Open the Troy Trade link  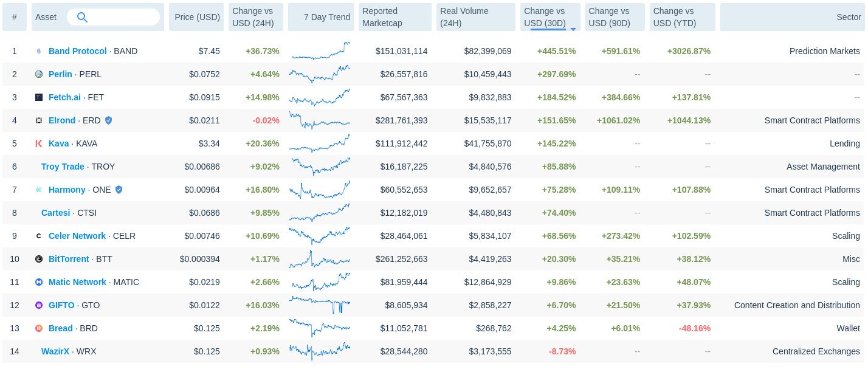coord(63,167)
